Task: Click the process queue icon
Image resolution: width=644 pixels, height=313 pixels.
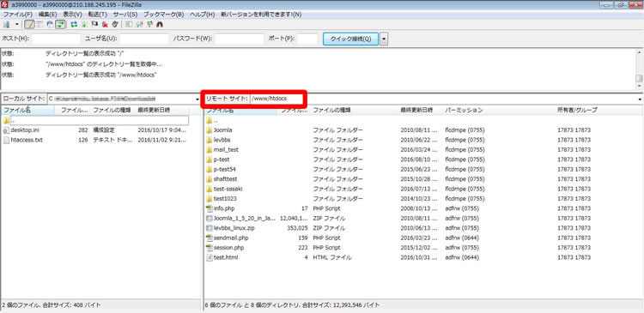Action: point(84,24)
